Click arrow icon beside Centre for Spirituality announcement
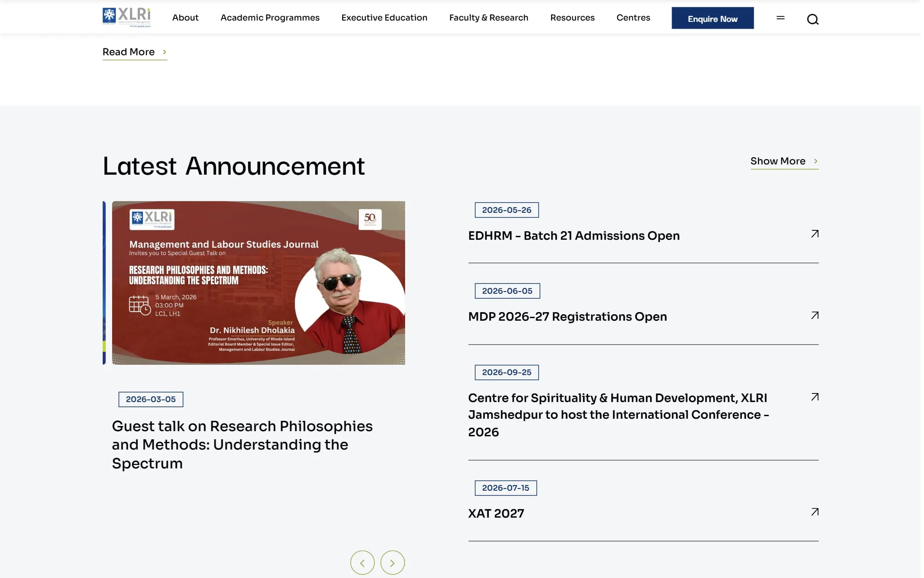 (x=815, y=397)
